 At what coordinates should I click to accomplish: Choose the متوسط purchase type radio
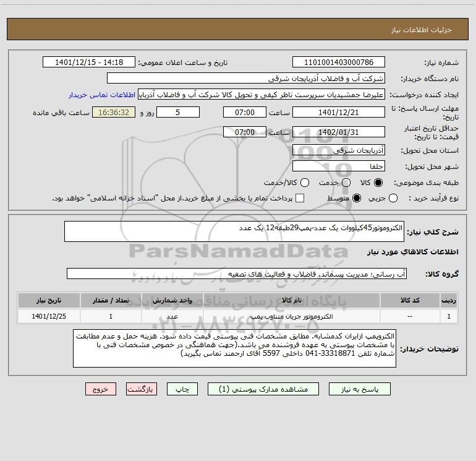click(357, 198)
